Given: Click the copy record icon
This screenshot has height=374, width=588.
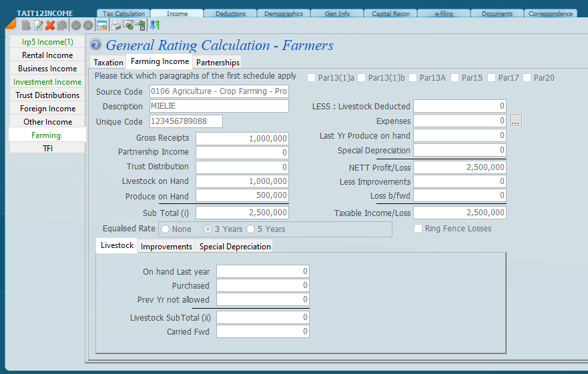Looking at the screenshot, I should [x=62, y=25].
